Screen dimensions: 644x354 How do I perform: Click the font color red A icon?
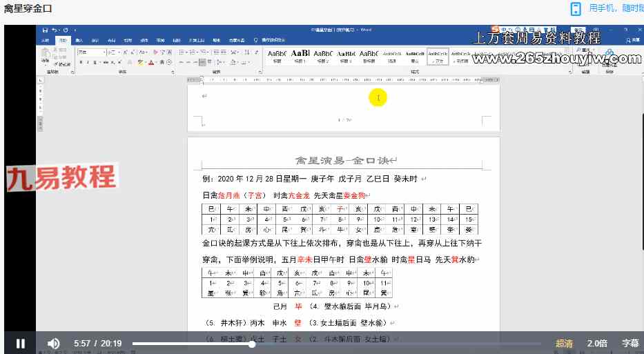pyautogui.click(x=151, y=62)
